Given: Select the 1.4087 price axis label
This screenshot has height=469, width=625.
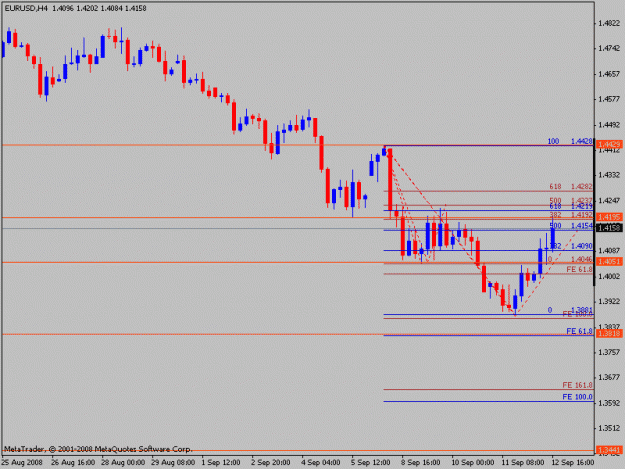Looking at the screenshot, I should click(x=609, y=250).
